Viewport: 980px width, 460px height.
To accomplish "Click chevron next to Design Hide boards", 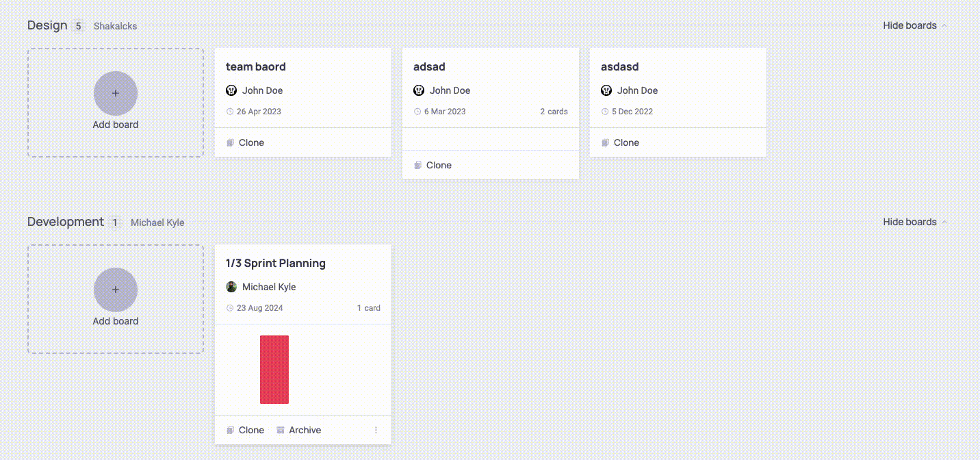I will pyautogui.click(x=944, y=25).
